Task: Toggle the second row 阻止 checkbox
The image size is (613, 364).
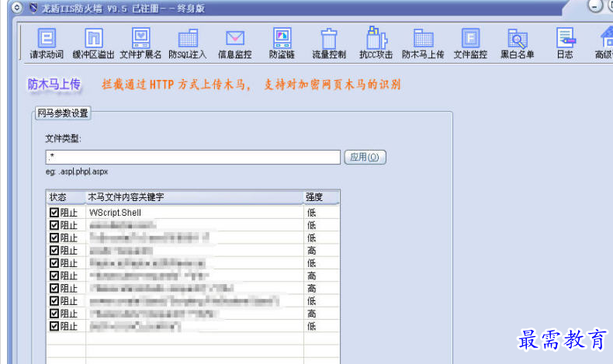Action: tap(54, 225)
